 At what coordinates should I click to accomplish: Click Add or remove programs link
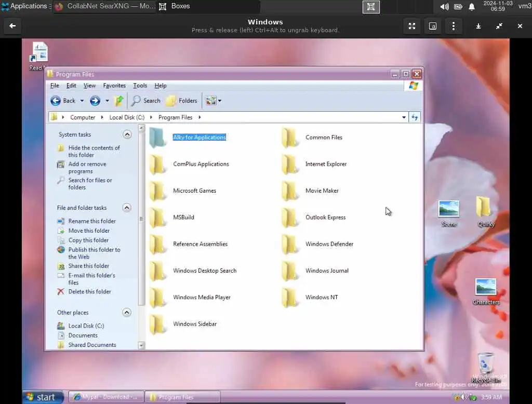pyautogui.click(x=87, y=168)
